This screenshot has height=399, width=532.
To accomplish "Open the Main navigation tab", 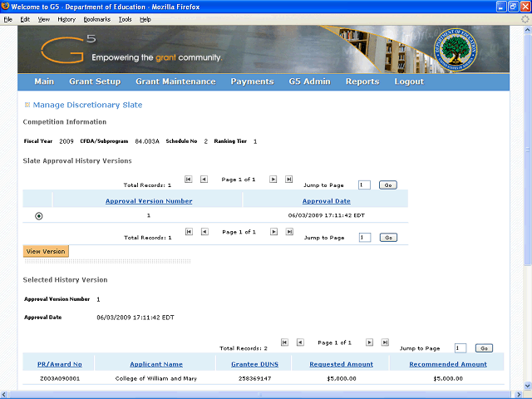I will tap(44, 81).
